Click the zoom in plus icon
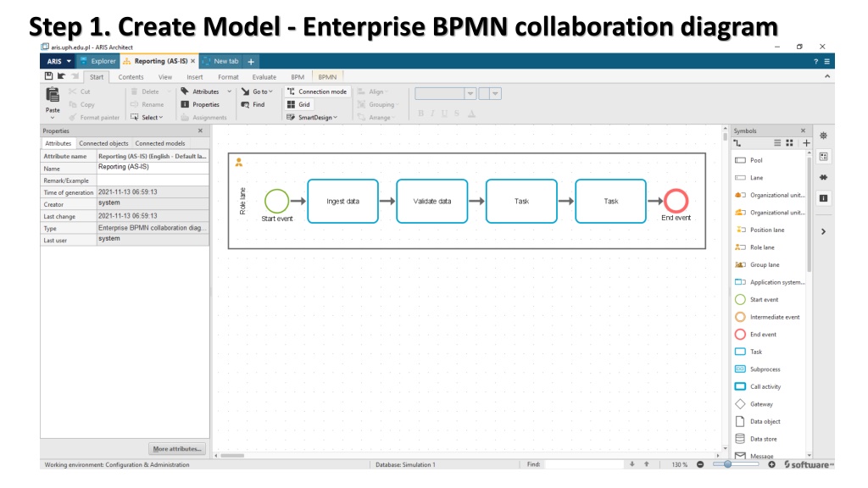 click(771, 464)
